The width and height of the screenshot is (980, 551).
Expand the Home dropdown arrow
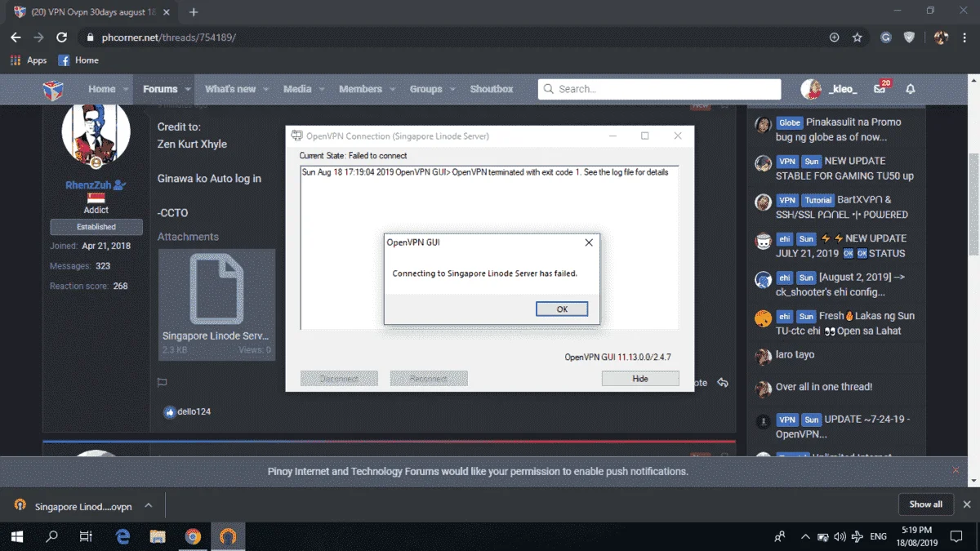point(127,89)
